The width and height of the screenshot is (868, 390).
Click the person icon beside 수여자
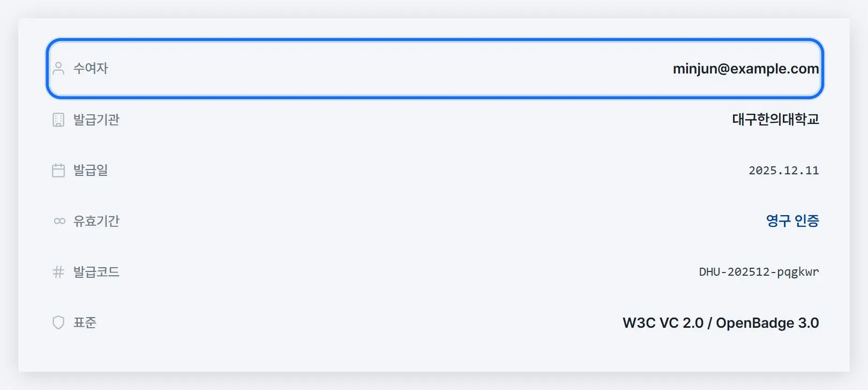pyautogui.click(x=58, y=68)
